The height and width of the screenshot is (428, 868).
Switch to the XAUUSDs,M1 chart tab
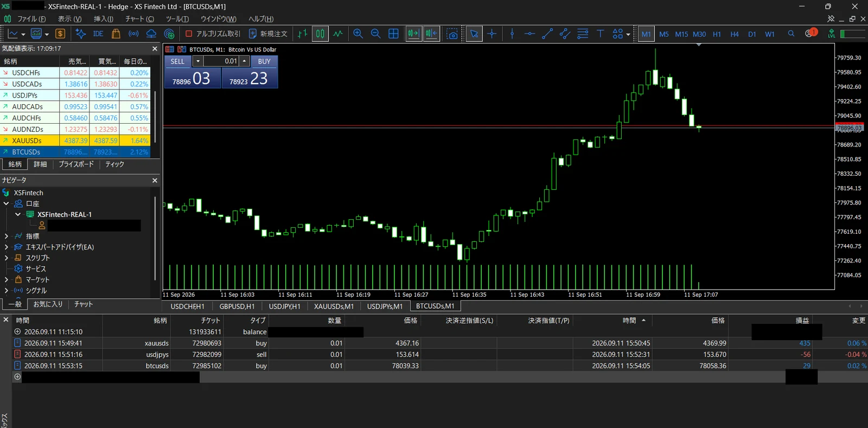(x=334, y=306)
